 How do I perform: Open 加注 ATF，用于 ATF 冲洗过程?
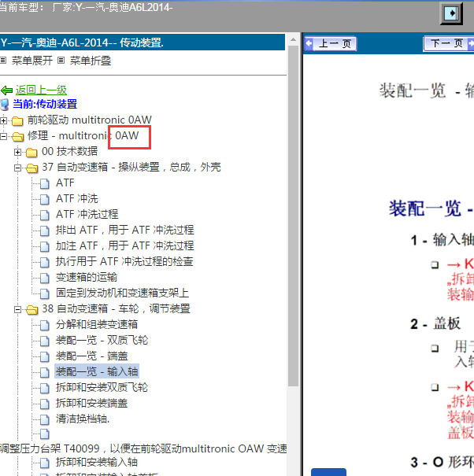click(x=125, y=245)
